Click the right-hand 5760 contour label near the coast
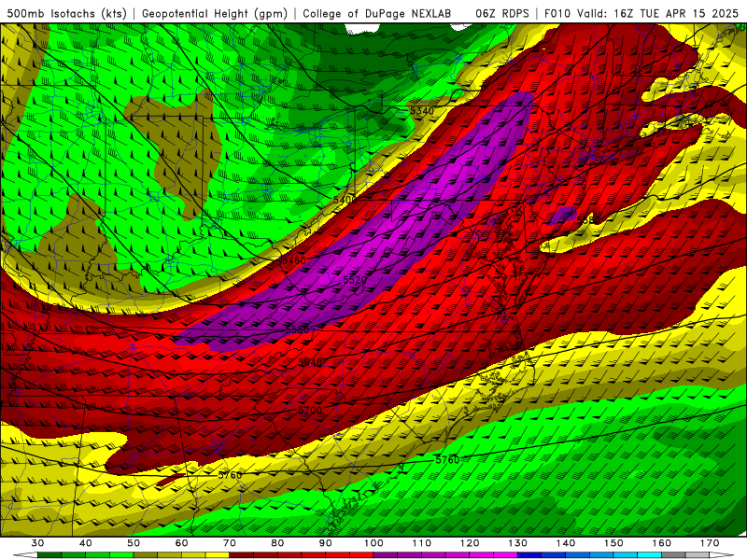The width and height of the screenshot is (747, 560). click(447, 459)
